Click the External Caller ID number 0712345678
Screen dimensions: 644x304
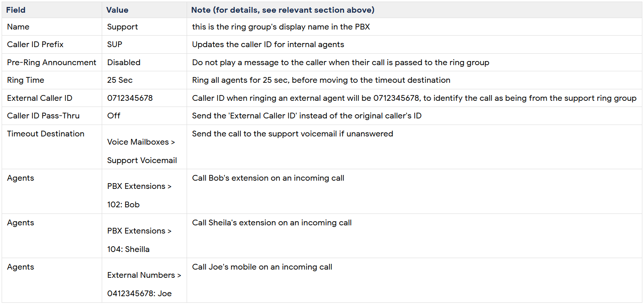point(130,98)
